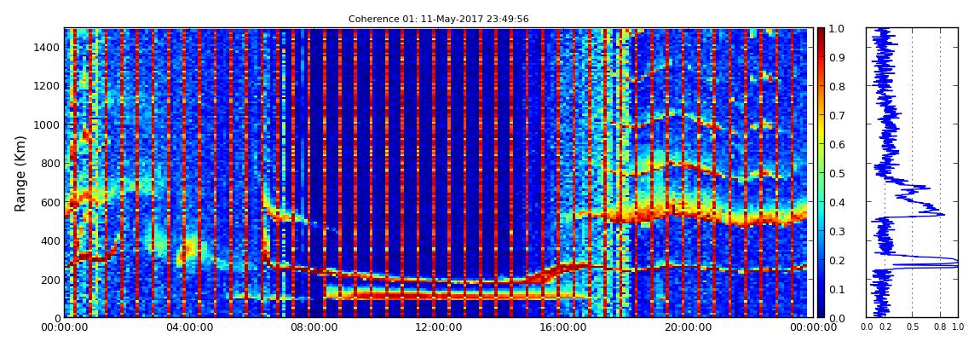
Task: Click the 800 range tick label
Action: [x=50, y=164]
